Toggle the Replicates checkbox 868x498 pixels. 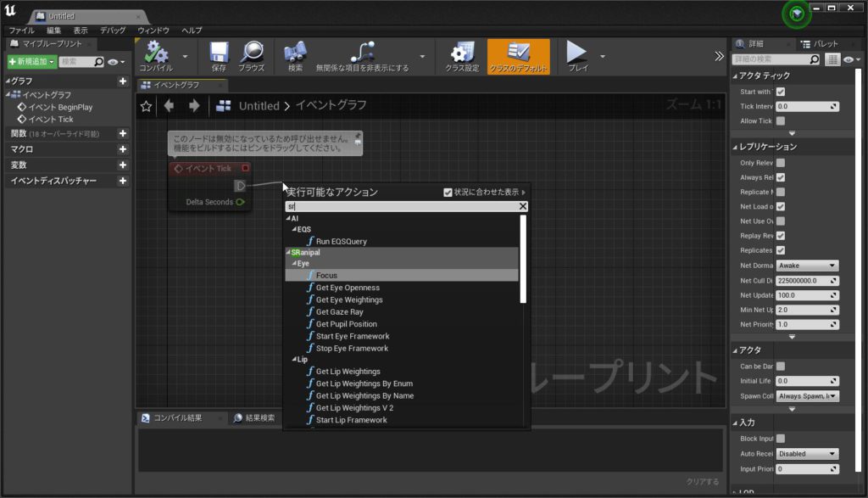click(x=781, y=250)
